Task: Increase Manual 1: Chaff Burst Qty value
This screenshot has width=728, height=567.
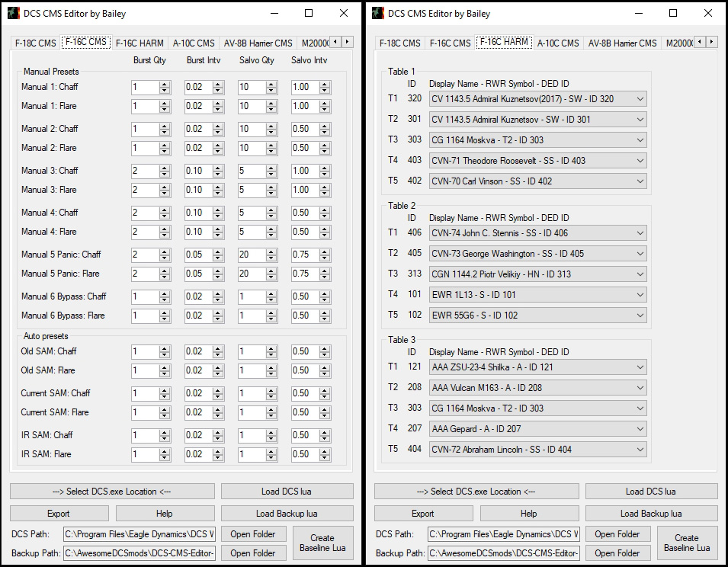Action: [165, 84]
